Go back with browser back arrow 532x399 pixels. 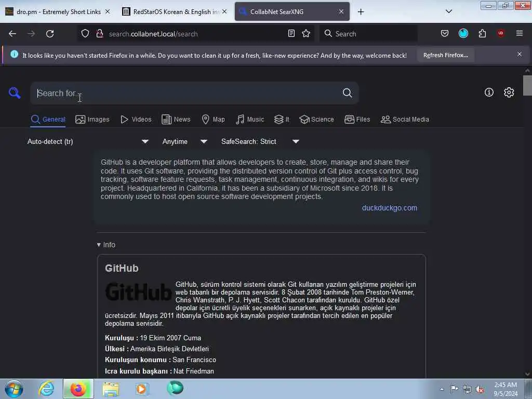click(12, 34)
